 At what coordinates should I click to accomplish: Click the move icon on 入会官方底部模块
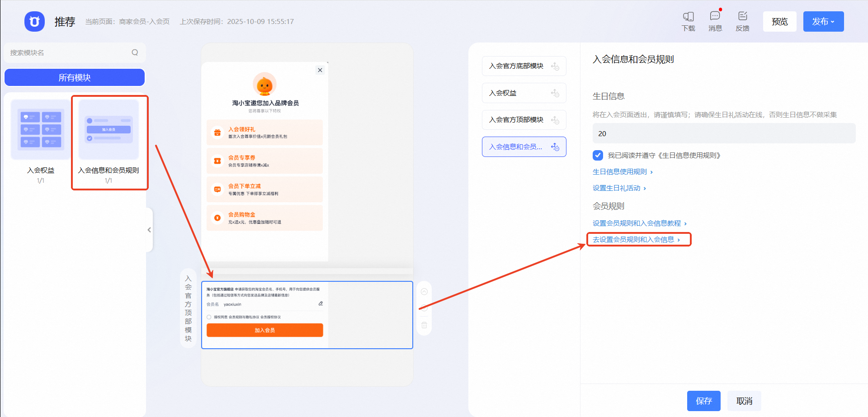point(555,66)
